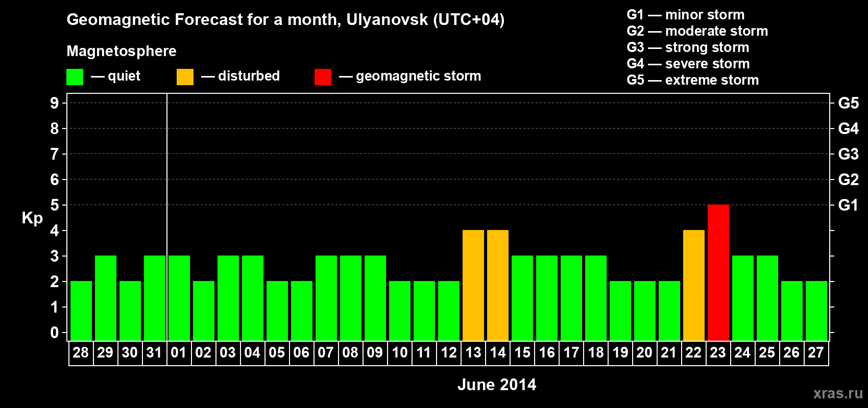Click the date label 09 on axis
The width and height of the screenshot is (868, 408).
[375, 352]
